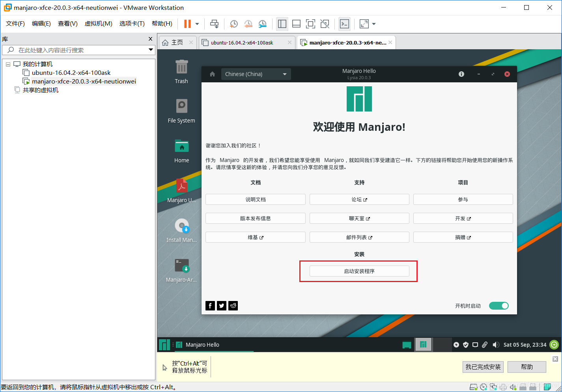Open the Chinese (China) language dropdown

[x=256, y=74]
